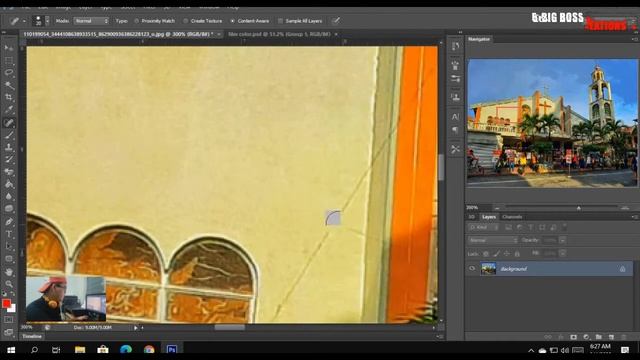This screenshot has height=360, width=640.
Task: Switch to the Layers tab
Action: coord(489,217)
